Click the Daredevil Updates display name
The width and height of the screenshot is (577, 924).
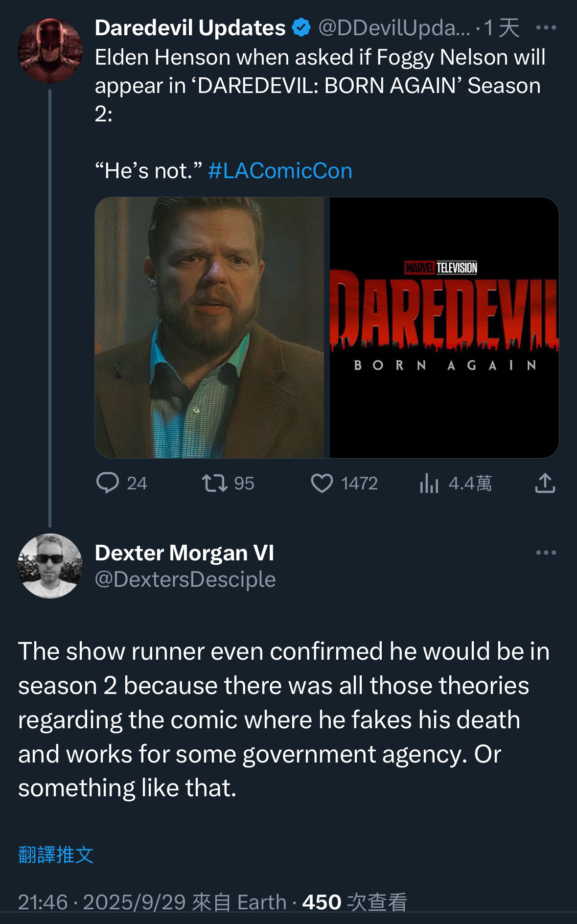[190, 28]
